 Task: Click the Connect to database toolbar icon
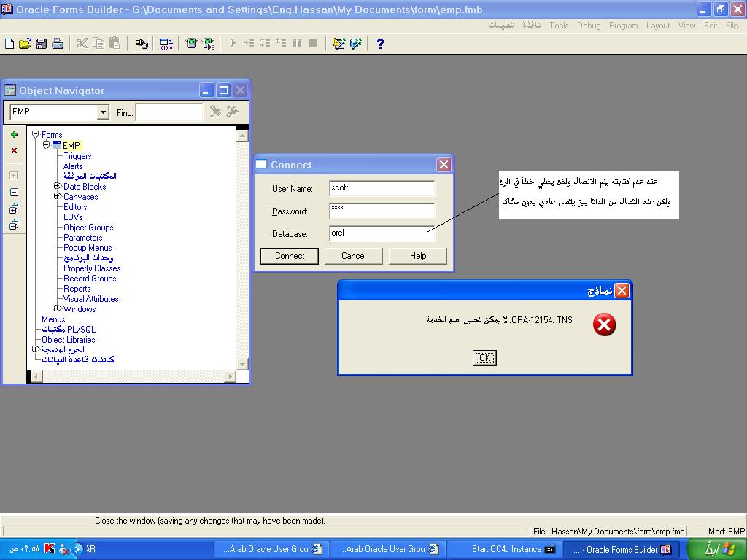point(142,44)
